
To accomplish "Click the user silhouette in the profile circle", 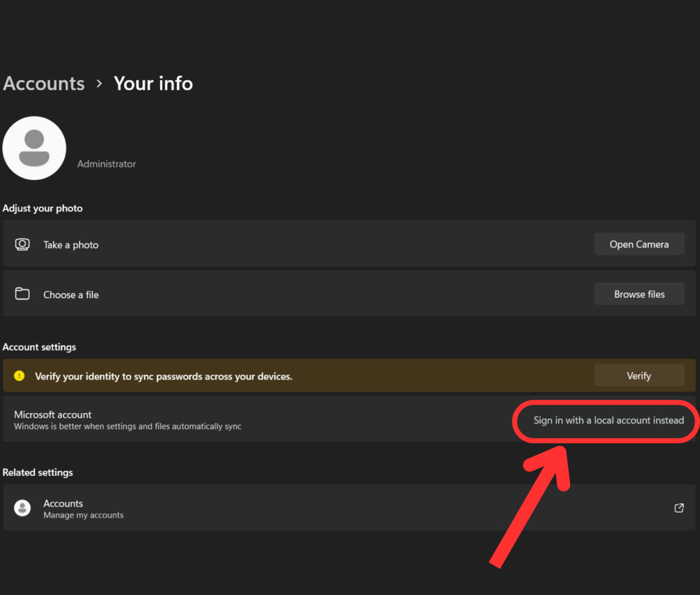I will click(34, 148).
